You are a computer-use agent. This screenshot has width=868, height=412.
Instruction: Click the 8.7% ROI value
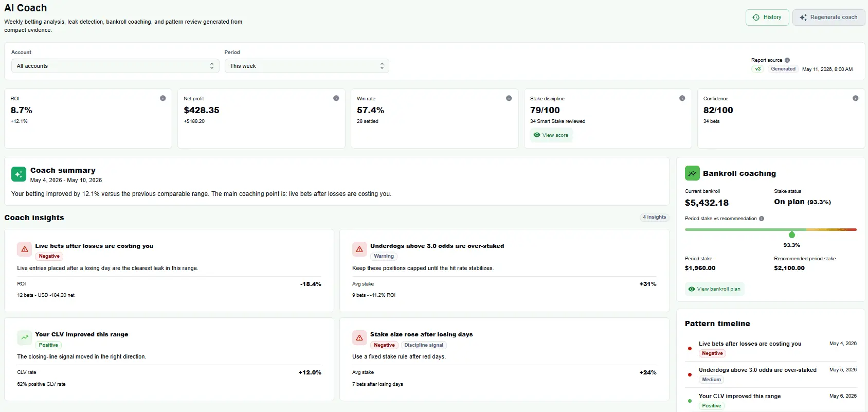21,110
